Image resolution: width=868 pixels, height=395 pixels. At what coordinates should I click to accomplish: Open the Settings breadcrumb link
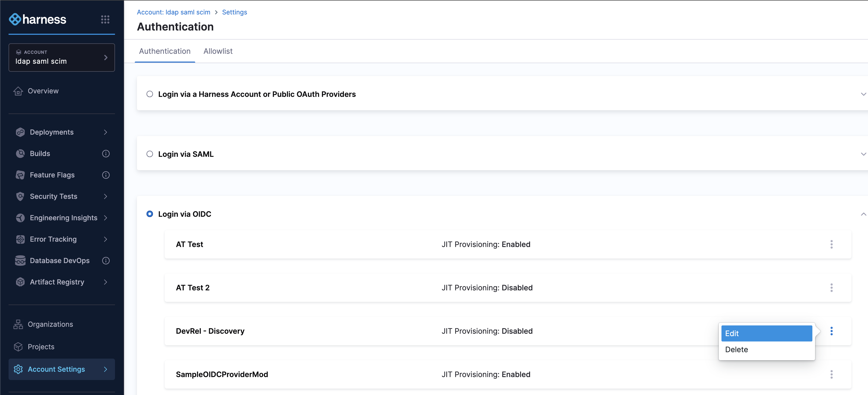(234, 12)
